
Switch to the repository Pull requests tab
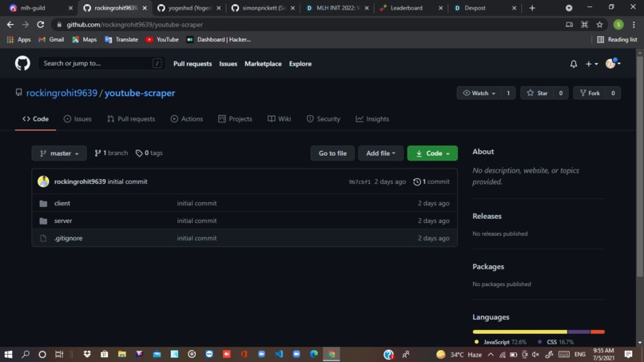tap(131, 119)
